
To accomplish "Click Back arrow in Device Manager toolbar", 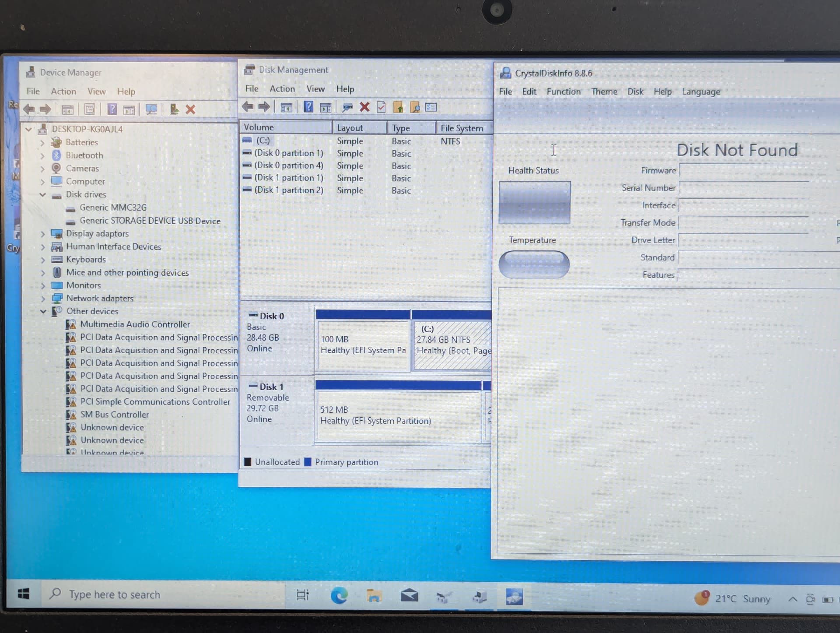I will 29,109.
